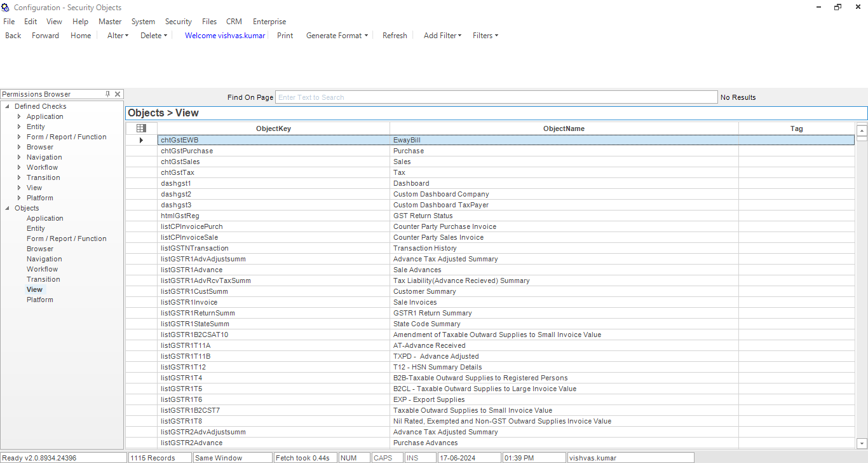The height and width of the screenshot is (463, 868).
Task: Open the Add Filter dropdown
Action: pos(442,36)
